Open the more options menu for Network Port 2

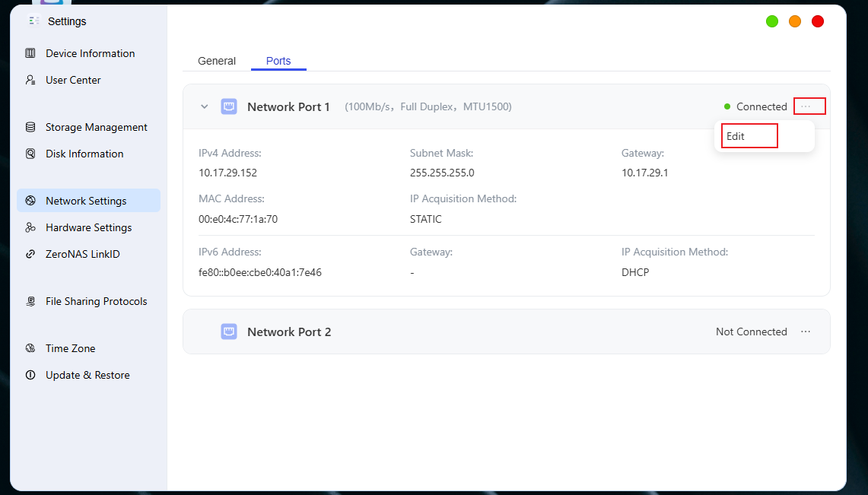click(x=806, y=332)
